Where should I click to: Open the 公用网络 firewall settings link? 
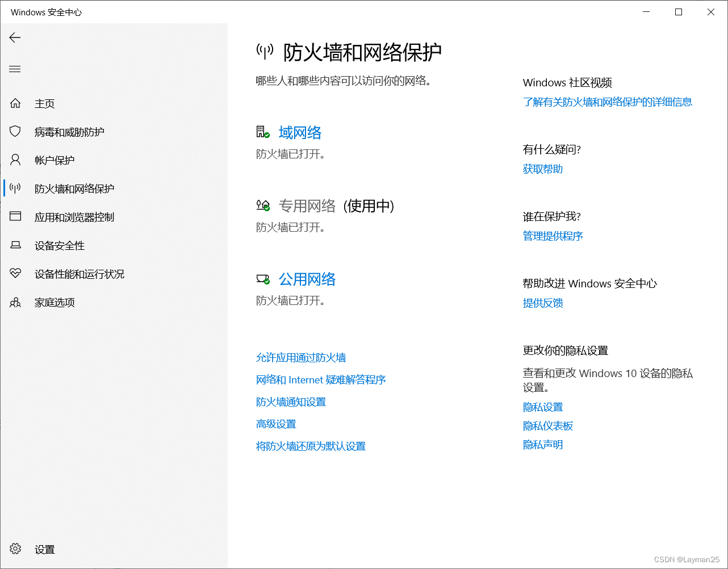click(x=307, y=279)
